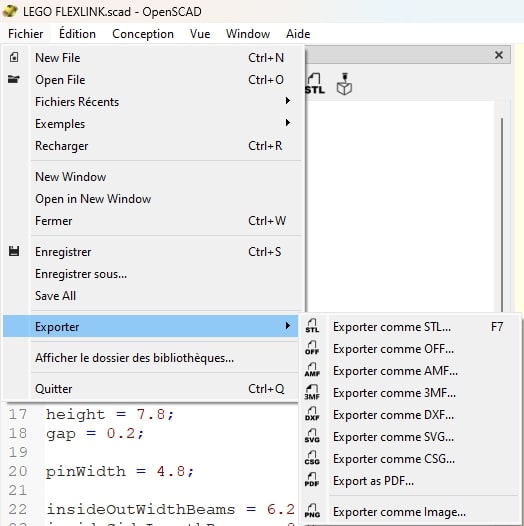Open the Fichier menu

coord(25,34)
